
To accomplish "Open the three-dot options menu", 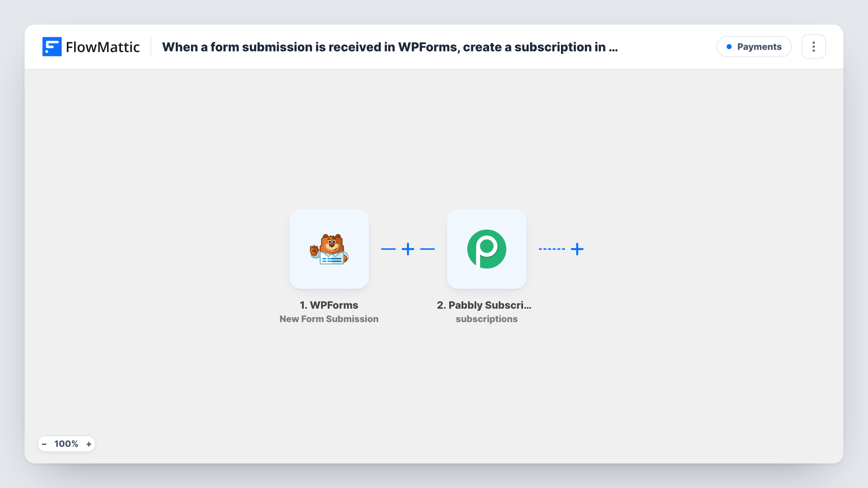I will pos(814,47).
